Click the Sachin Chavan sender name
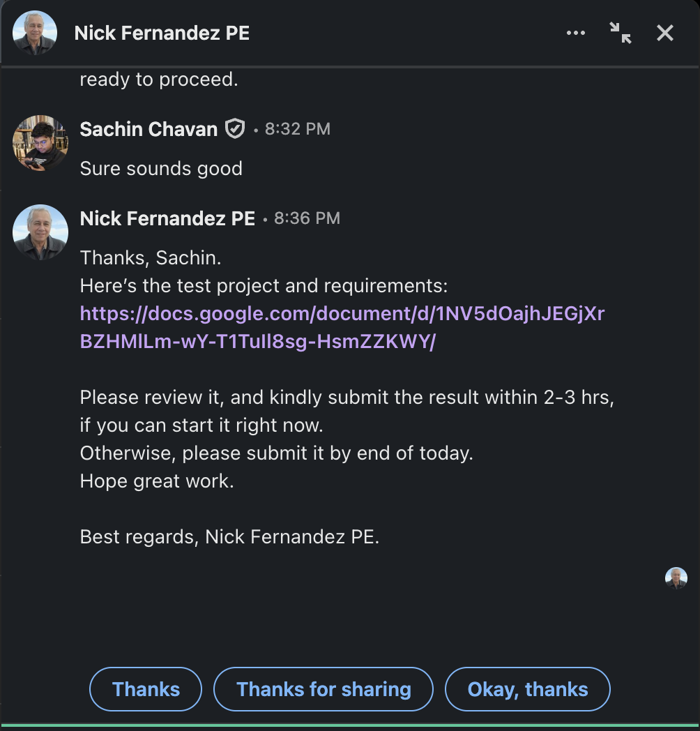 [149, 129]
